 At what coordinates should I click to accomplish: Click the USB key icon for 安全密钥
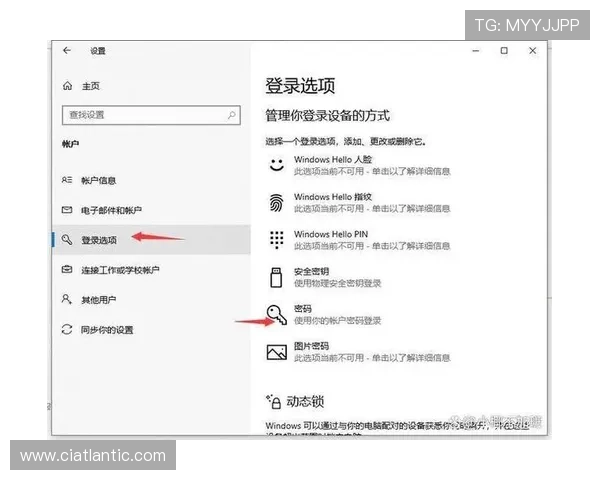pos(276,278)
